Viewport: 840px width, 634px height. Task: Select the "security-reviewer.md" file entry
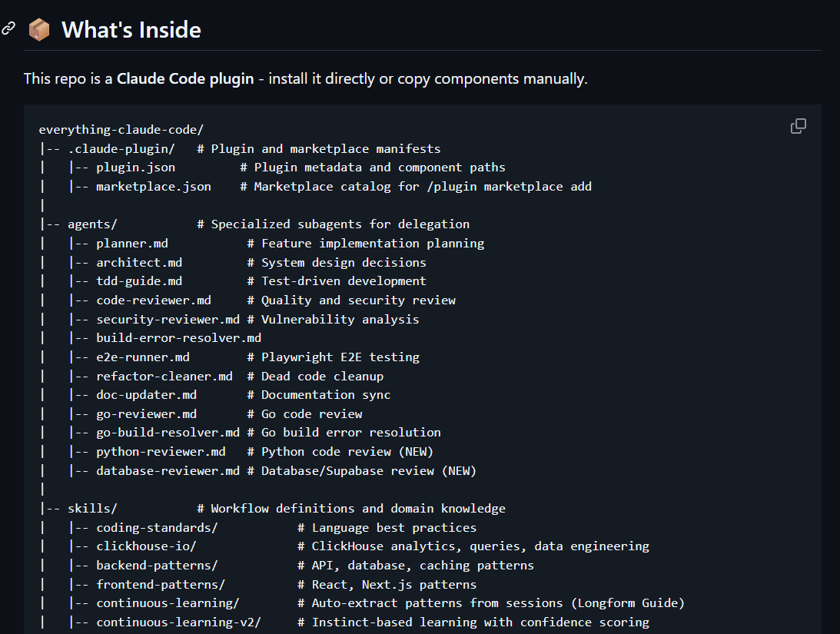tap(168, 320)
